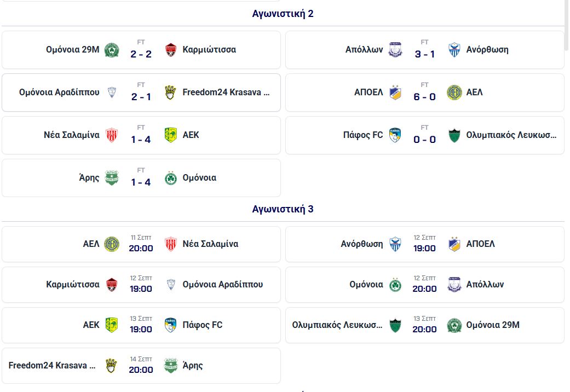Viewport: 570px width, 392px height.
Task: Click the Νέα Σαλαμίνα crest in Αγωνιστική 3
Action: click(171, 244)
